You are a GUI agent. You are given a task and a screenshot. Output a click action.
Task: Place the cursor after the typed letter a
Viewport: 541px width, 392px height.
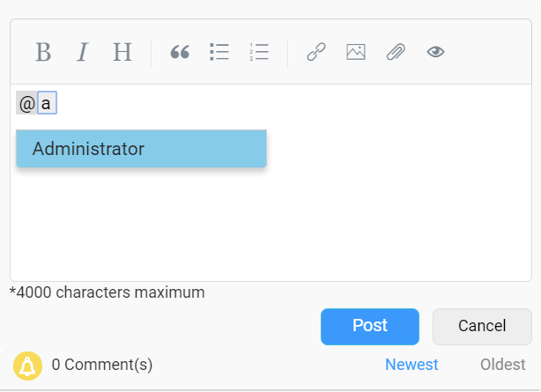(55, 103)
